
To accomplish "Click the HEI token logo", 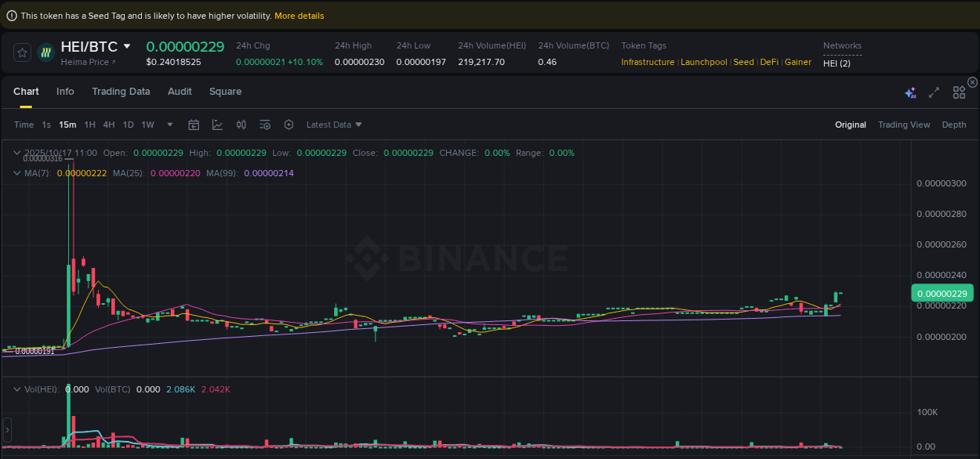I will click(x=45, y=52).
